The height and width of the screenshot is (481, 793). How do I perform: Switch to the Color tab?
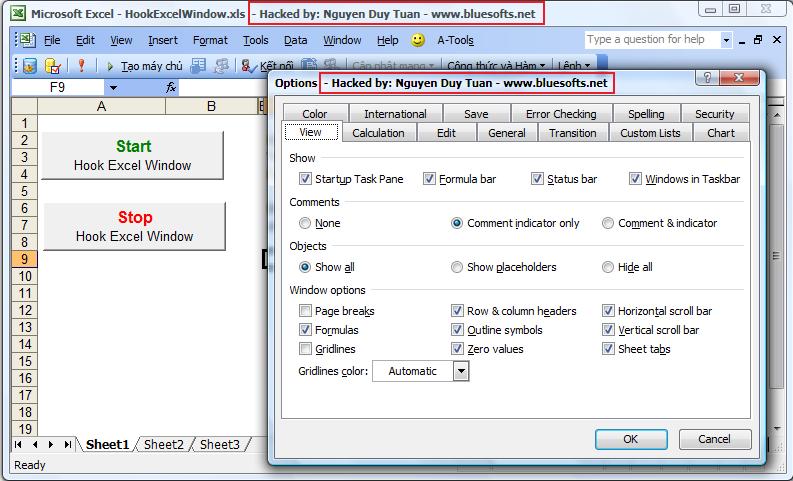pos(315,114)
